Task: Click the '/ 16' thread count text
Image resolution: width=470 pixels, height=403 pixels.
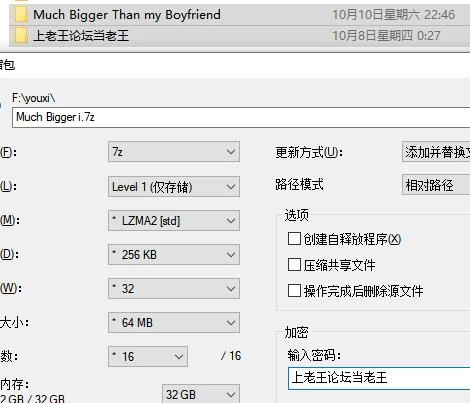Action: tap(231, 356)
